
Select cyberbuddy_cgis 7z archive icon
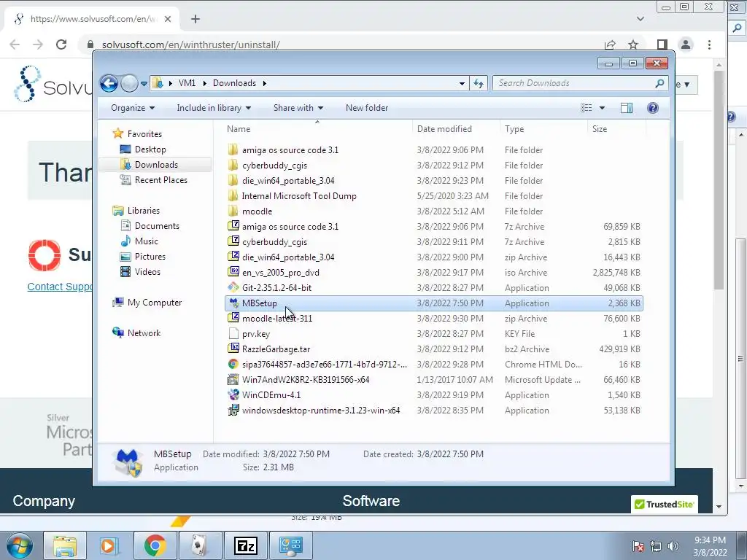233,241
